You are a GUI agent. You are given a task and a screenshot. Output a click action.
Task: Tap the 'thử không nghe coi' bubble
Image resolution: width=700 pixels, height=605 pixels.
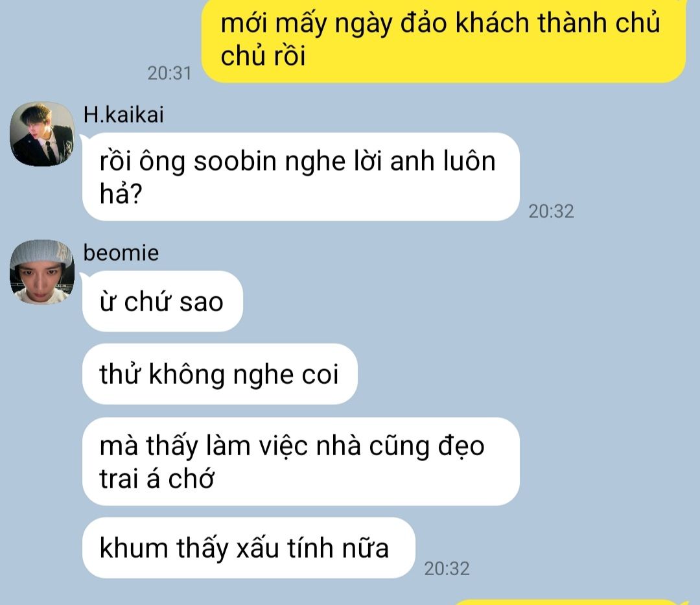point(220,374)
